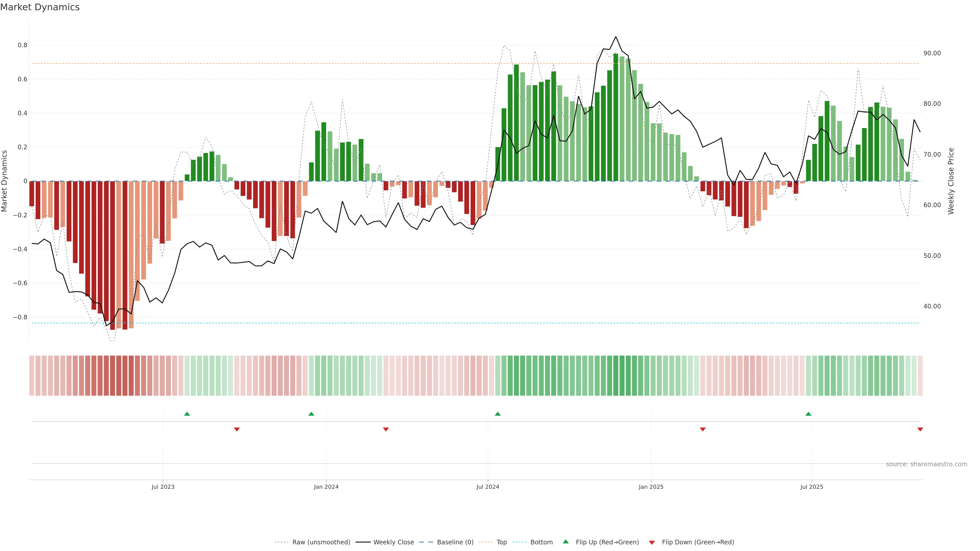Click the 90.00 Weekly Close Price tick
The image size is (980, 551).
tap(932, 53)
